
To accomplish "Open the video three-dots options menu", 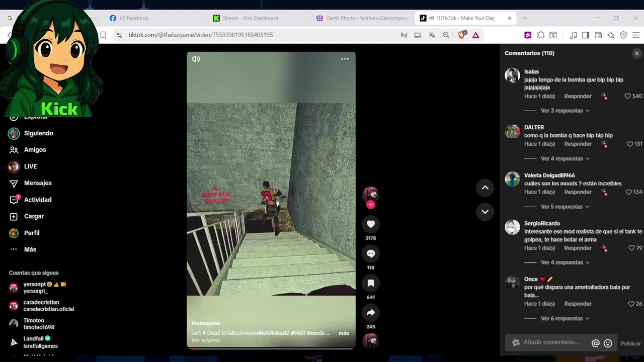I will pos(345,59).
